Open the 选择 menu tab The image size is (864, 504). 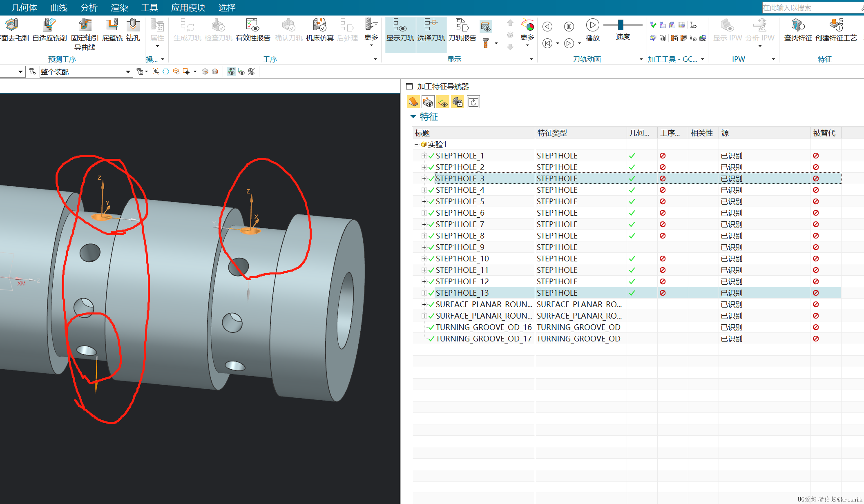227,8
